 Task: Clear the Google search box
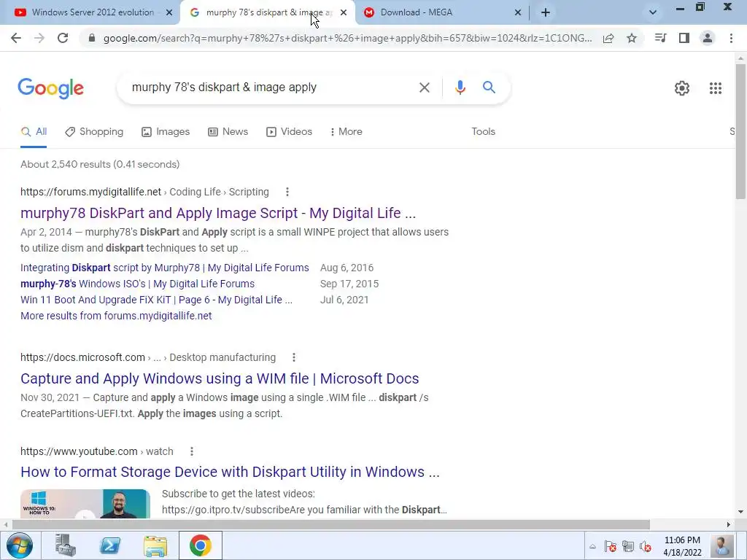pyautogui.click(x=424, y=87)
